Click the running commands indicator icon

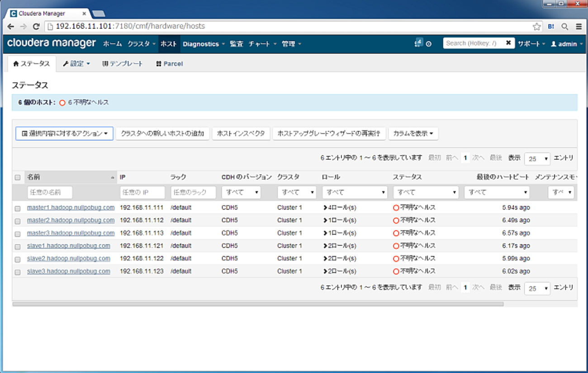(x=418, y=43)
